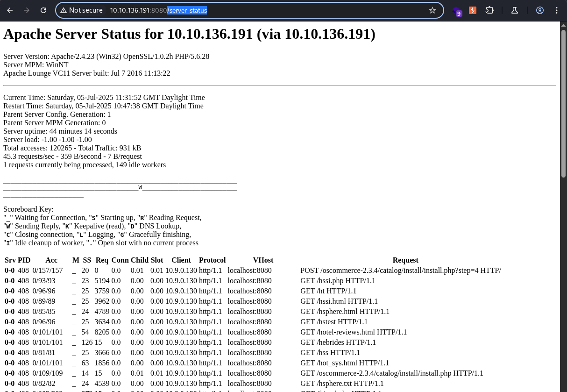
Task: Open the orange lightning extension
Action: click(473, 10)
